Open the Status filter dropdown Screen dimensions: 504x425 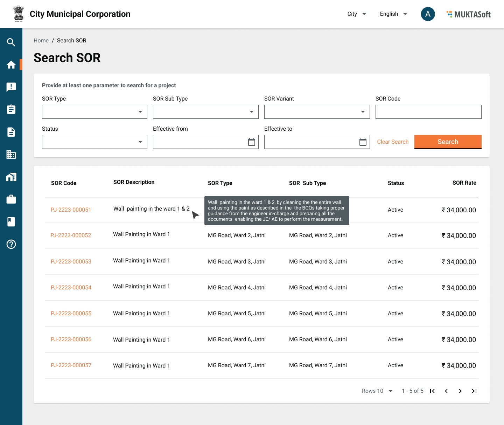[x=94, y=142]
